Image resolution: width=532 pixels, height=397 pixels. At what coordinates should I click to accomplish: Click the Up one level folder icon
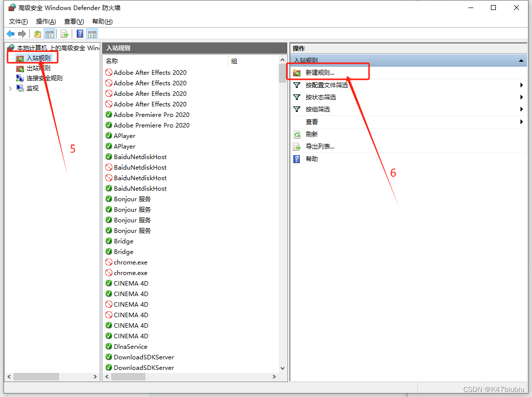tap(38, 34)
